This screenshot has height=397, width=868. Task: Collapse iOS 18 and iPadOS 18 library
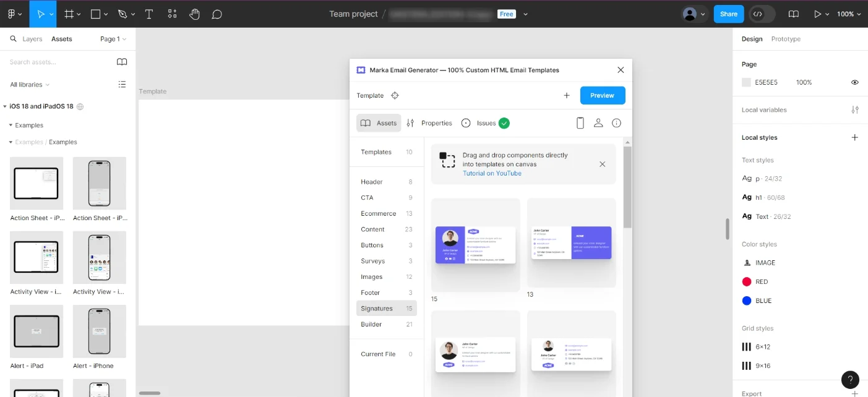click(x=5, y=106)
